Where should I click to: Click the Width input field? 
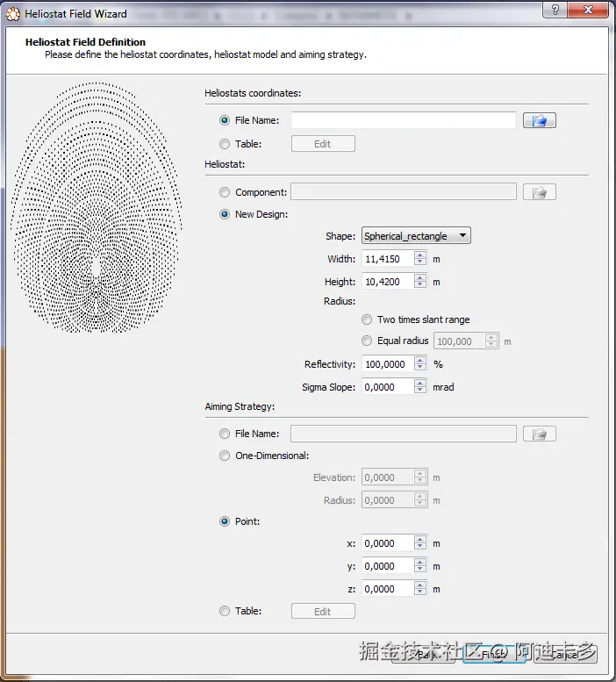click(x=388, y=259)
